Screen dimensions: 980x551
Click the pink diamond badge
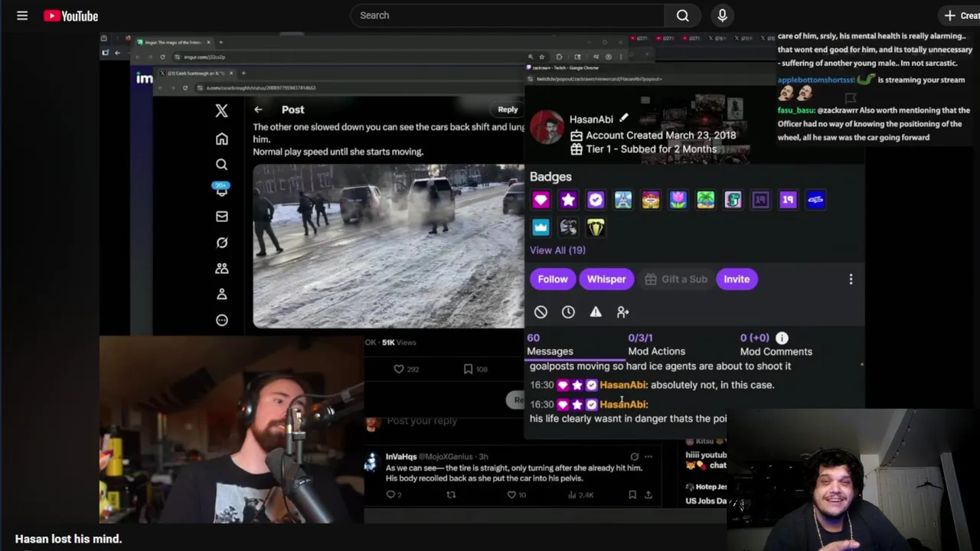click(541, 200)
